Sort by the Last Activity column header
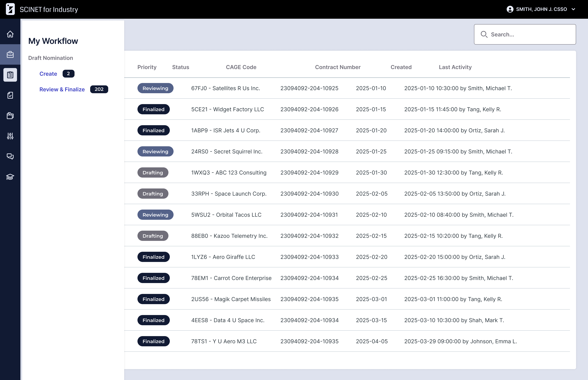The width and height of the screenshot is (588, 380). tap(455, 67)
